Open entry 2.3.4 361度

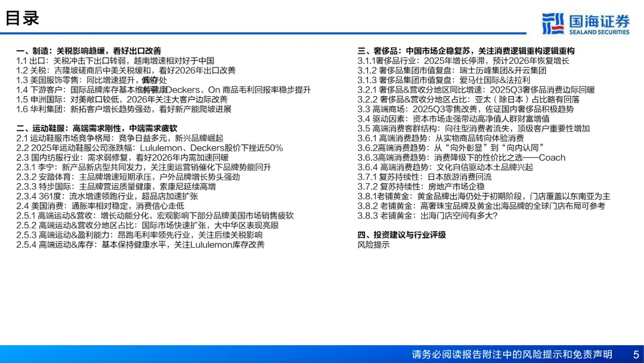click(x=107, y=196)
